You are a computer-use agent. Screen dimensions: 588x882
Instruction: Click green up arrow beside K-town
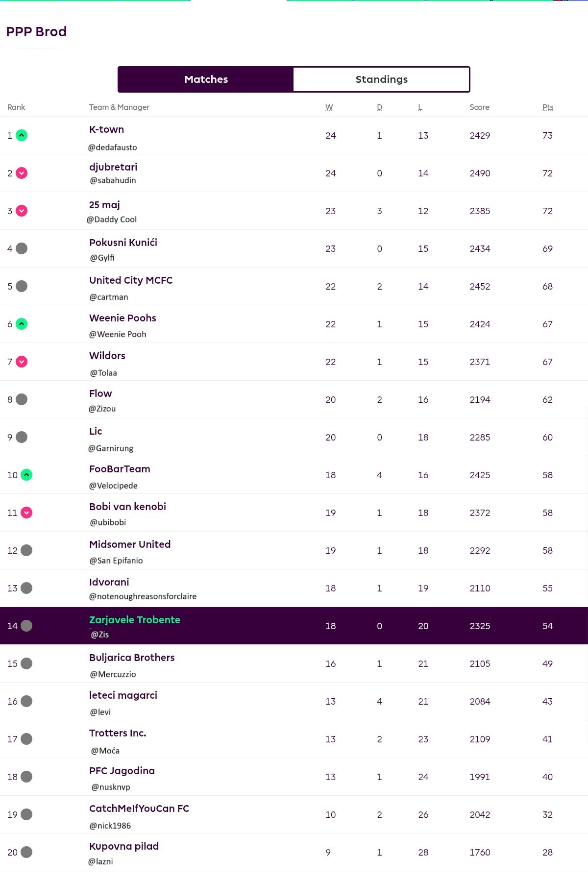(x=22, y=135)
